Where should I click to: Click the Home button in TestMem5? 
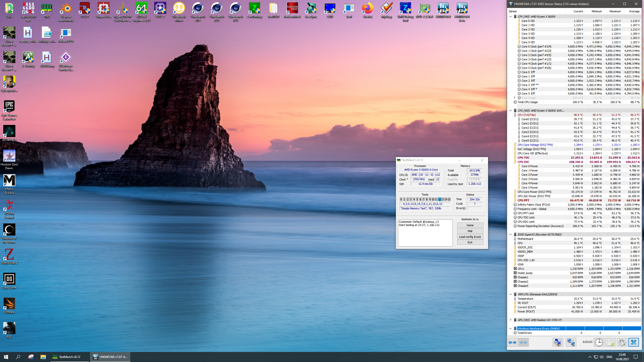(470, 225)
